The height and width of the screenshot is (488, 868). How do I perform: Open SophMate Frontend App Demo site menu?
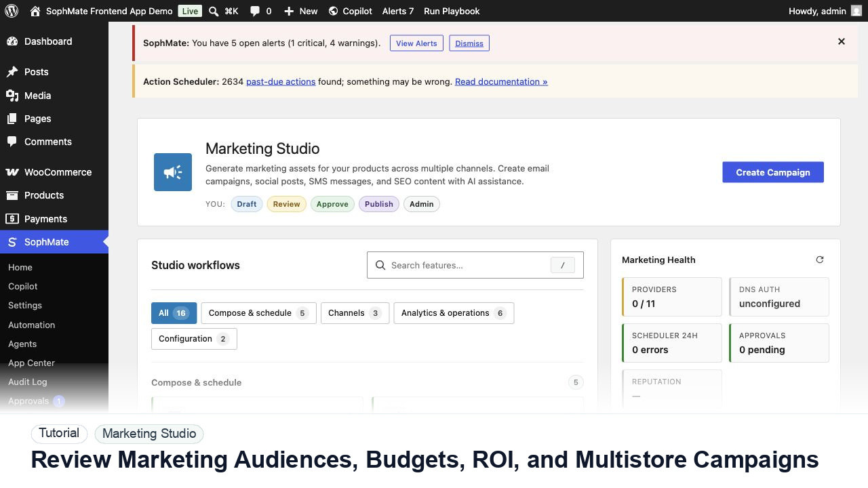tap(109, 11)
